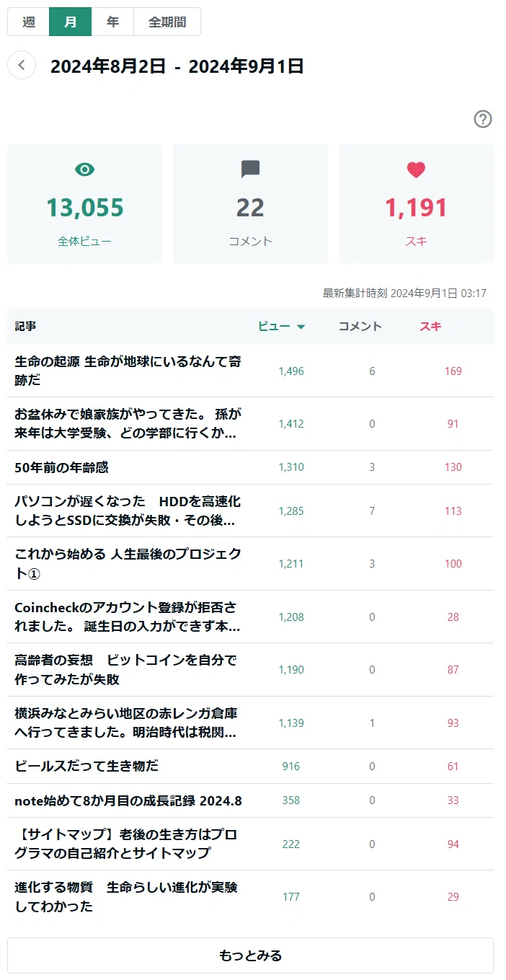
Task: Open note始めて8か月目の成長記録 2024.8 article
Action: pyautogui.click(x=128, y=800)
